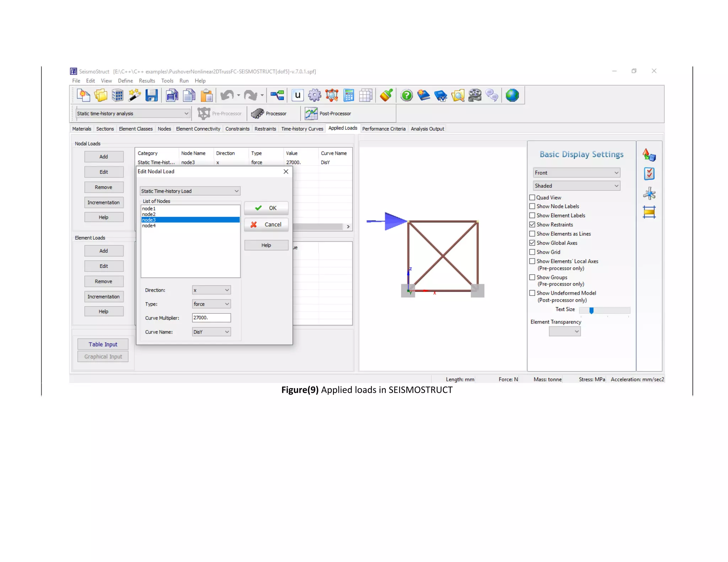Switch to the Restraints tab
Image resolution: width=728 pixels, height=562 pixels.
point(265,129)
